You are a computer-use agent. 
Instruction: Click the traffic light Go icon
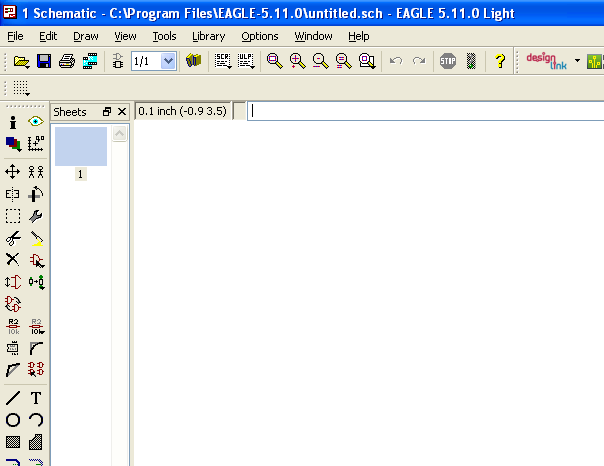[471, 61]
